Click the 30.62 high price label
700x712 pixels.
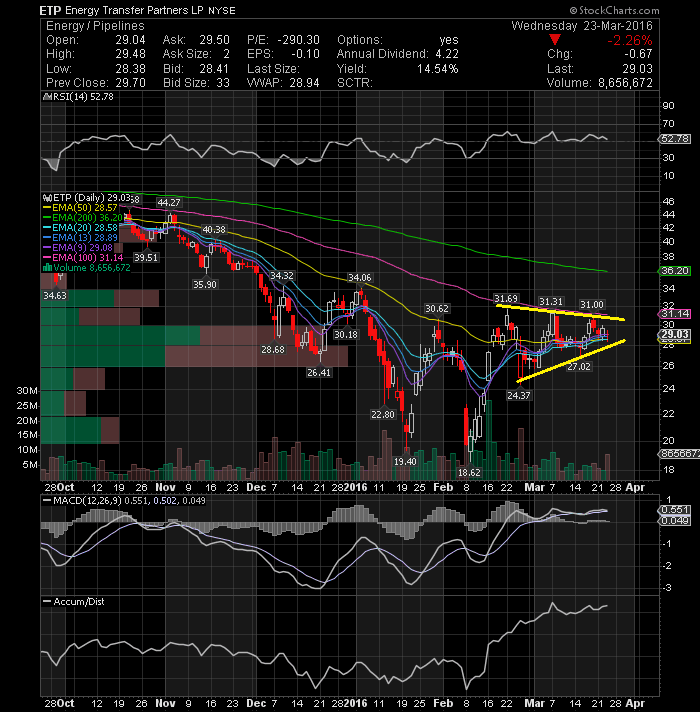point(437,309)
